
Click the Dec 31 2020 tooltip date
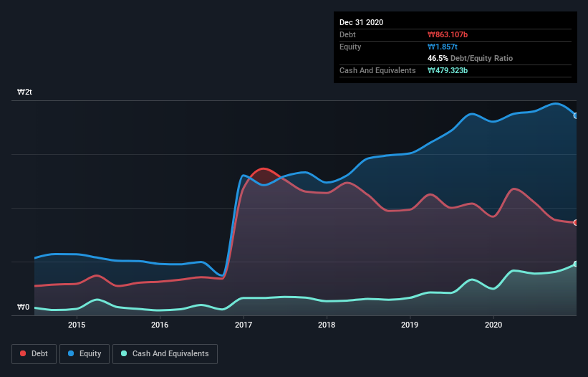(361, 22)
